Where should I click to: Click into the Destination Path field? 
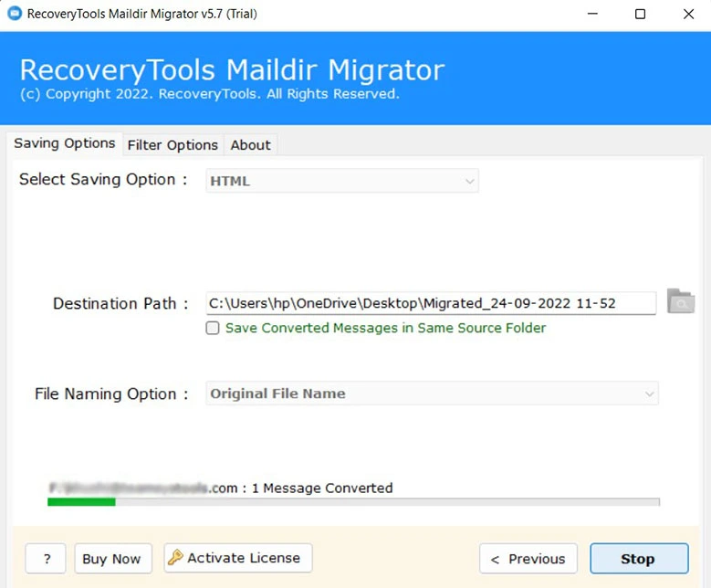431,303
